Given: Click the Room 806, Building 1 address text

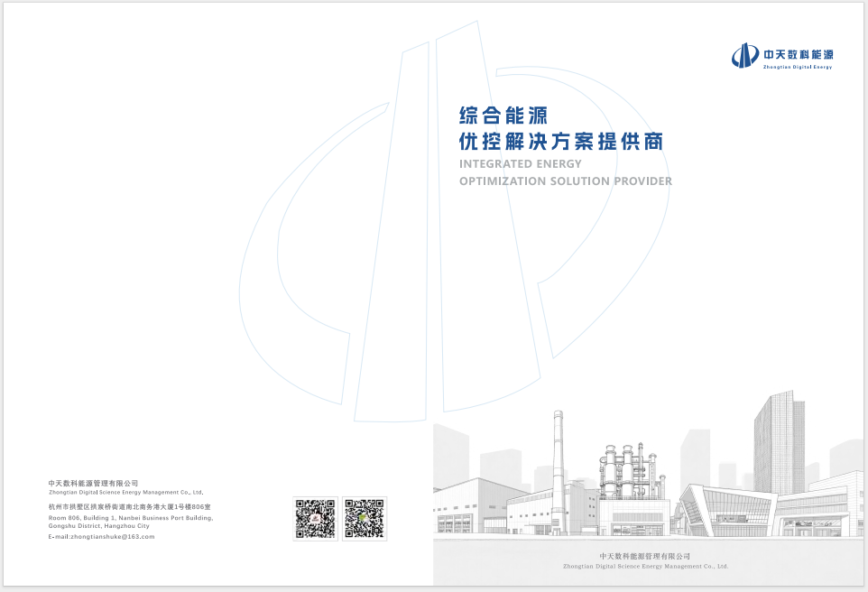Looking at the screenshot, I should [130, 518].
